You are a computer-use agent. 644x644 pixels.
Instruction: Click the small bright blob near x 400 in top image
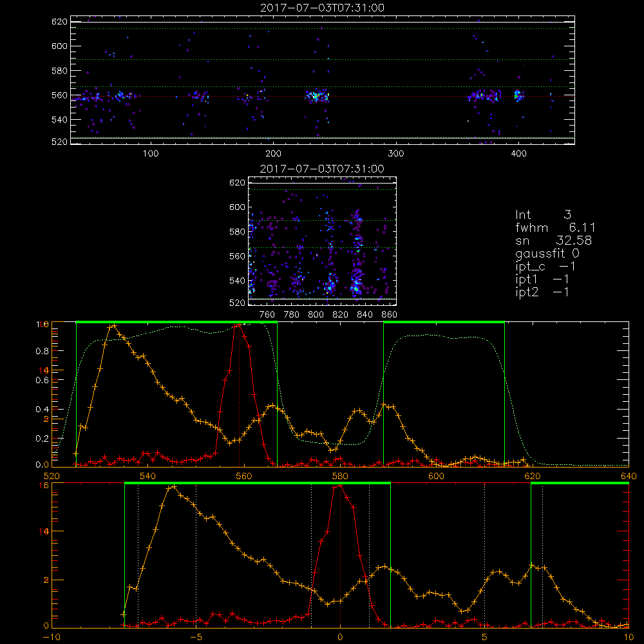(518, 96)
